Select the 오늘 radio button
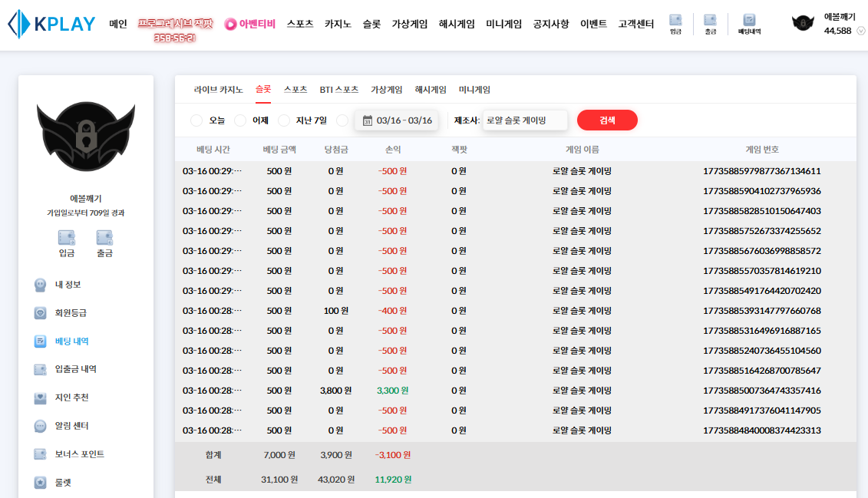 point(196,120)
